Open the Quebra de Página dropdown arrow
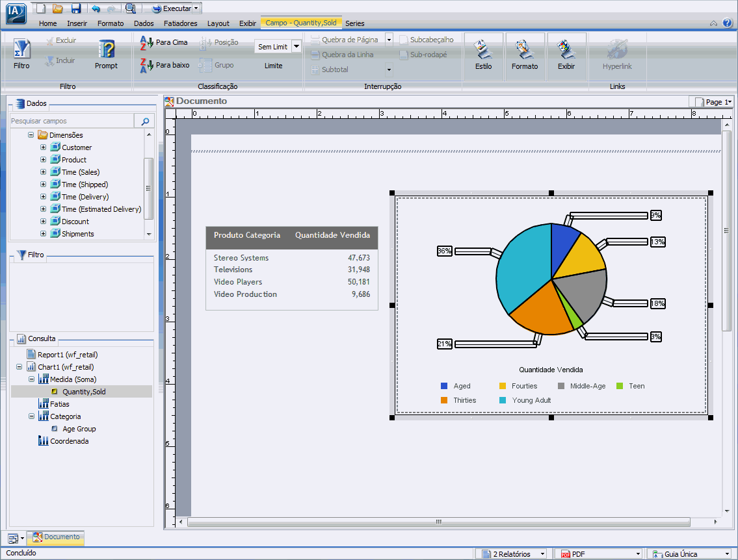 pos(389,40)
